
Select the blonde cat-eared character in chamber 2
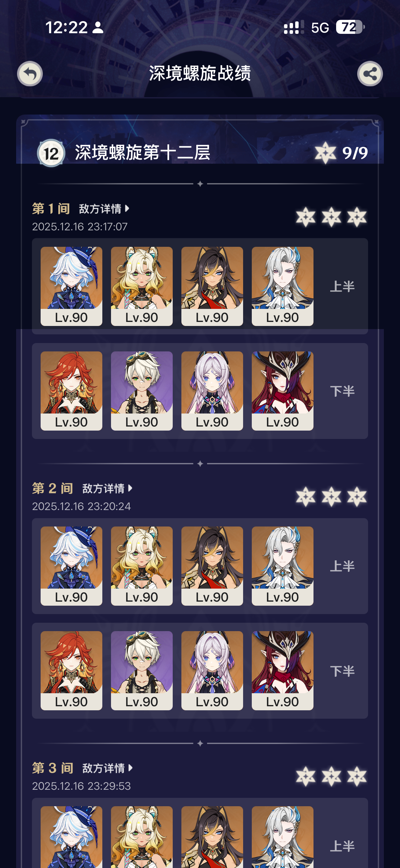coord(142,566)
